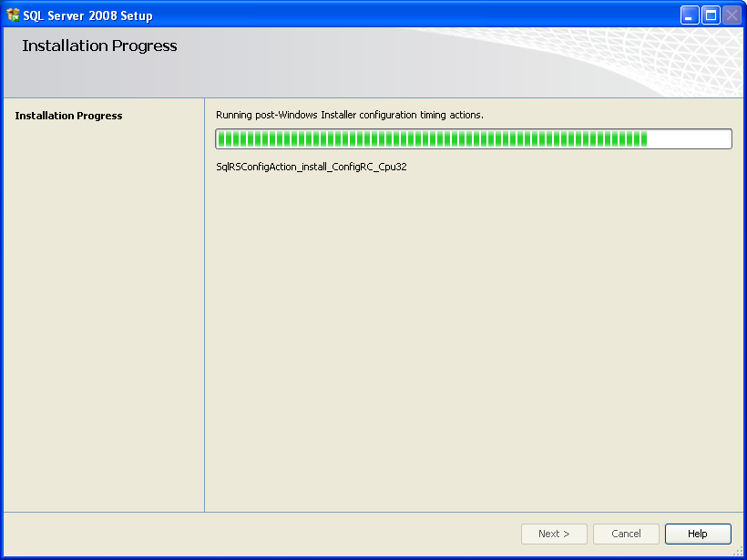Click the large Installation Progress page heading

[x=99, y=46]
